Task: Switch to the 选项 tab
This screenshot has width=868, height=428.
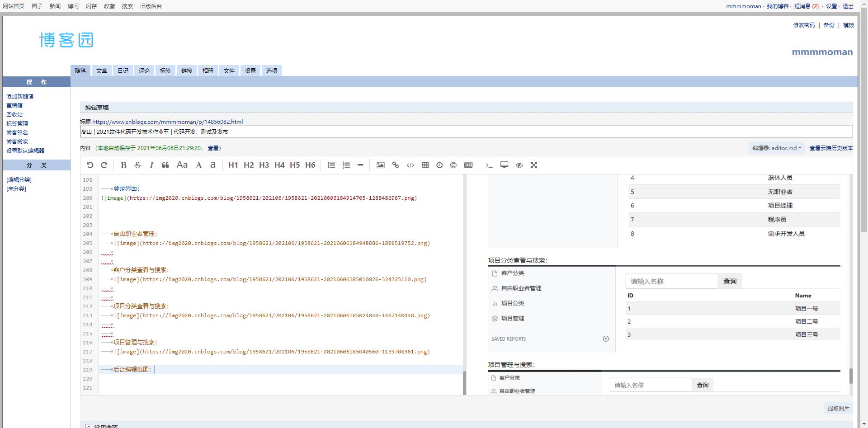Action: 272,71
